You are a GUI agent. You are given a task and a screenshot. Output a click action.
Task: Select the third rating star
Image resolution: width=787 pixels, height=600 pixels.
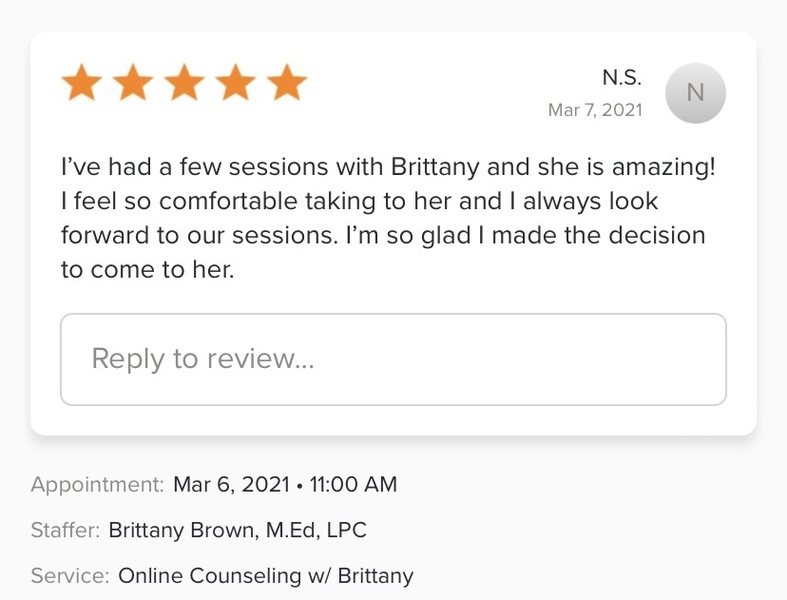184,83
